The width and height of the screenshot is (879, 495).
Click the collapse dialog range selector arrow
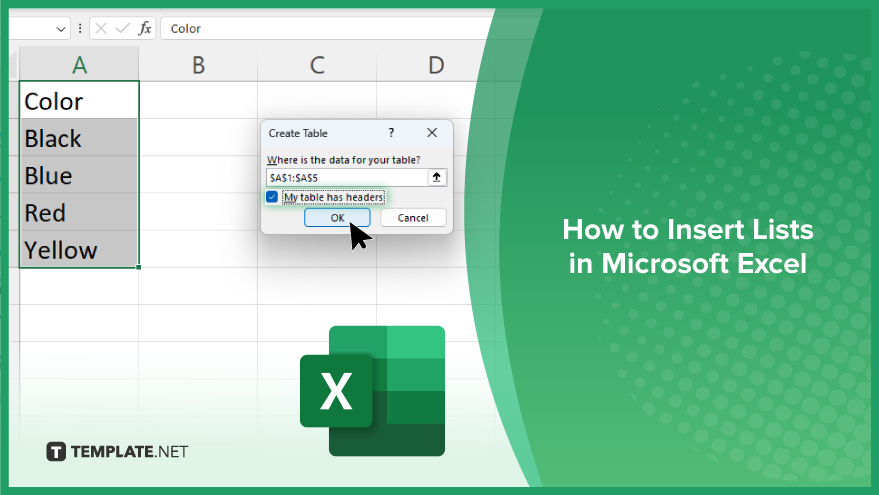(437, 177)
